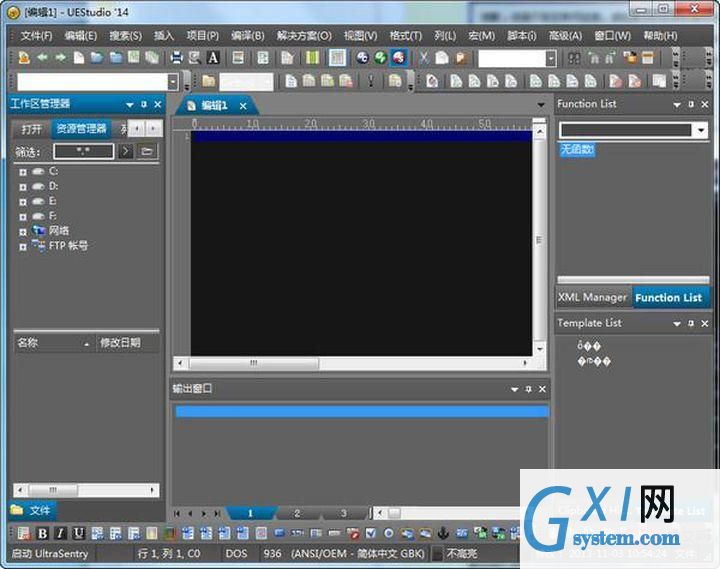The image size is (720, 569).
Task: Close the 编辑1 document tab
Action: coord(243,106)
